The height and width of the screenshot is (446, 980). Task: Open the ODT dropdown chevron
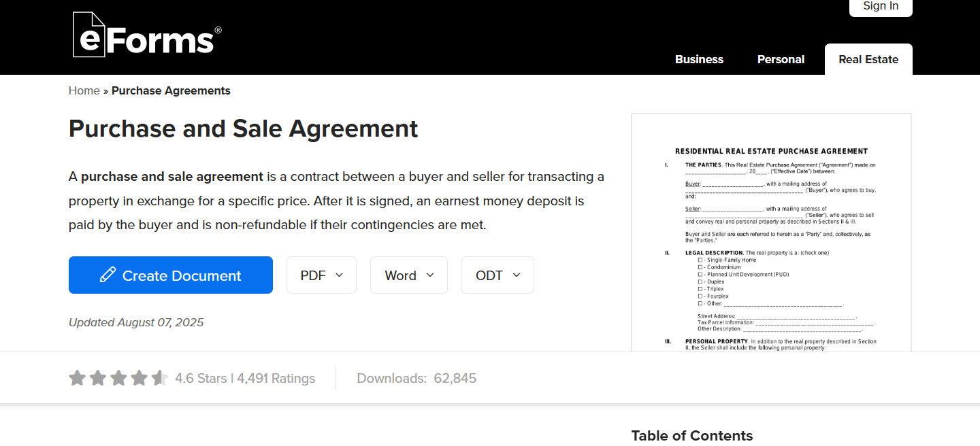pyautogui.click(x=517, y=275)
